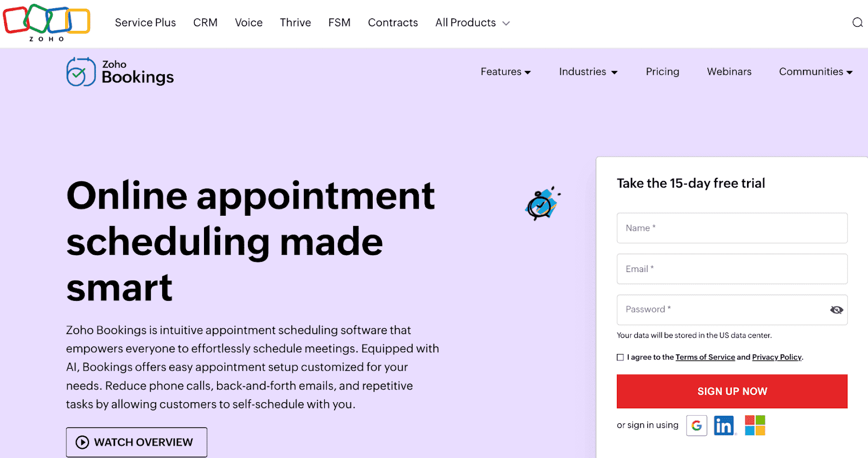Sign in using the Microsoft icon

pos(755,425)
